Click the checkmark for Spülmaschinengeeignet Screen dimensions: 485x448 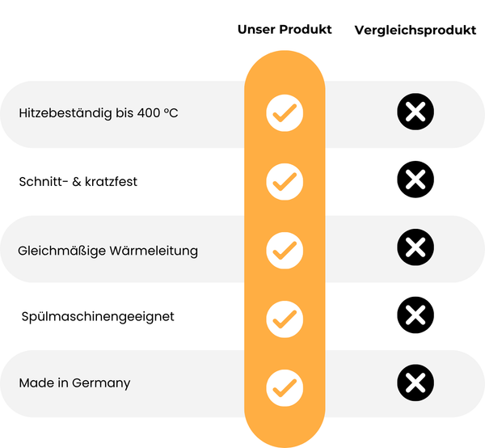tap(285, 317)
